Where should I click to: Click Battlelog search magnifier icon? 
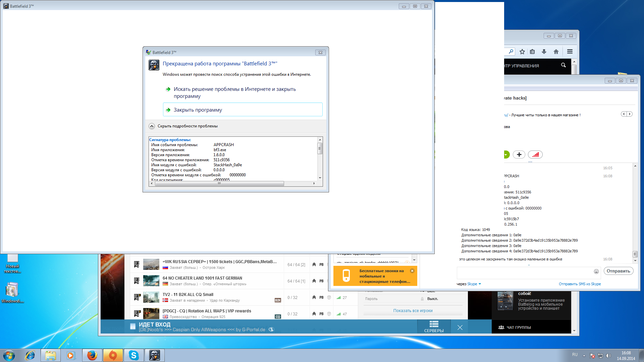563,65
